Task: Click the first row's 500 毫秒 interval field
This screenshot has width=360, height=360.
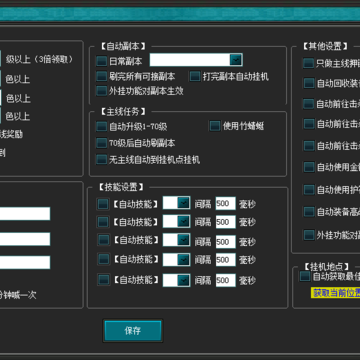Action: tap(226, 204)
